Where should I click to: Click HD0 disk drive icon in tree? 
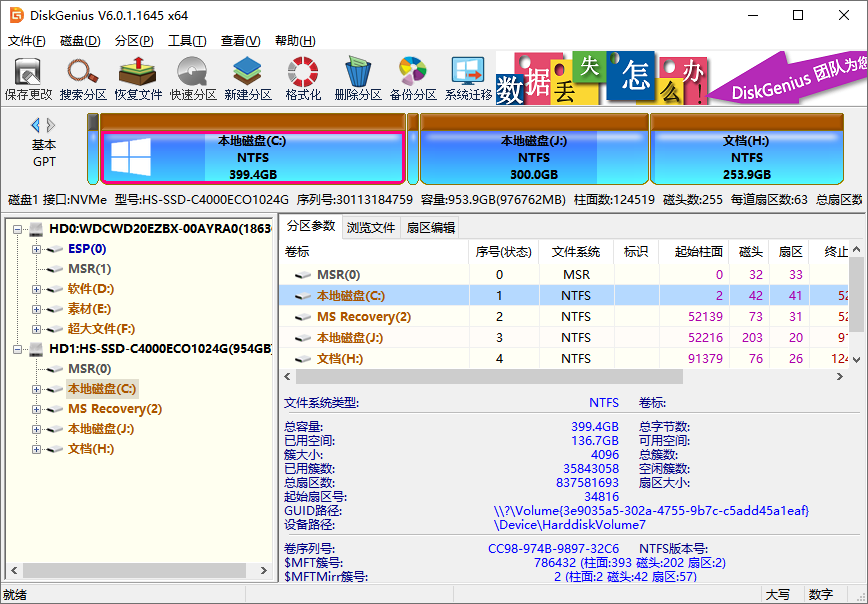coord(36,229)
